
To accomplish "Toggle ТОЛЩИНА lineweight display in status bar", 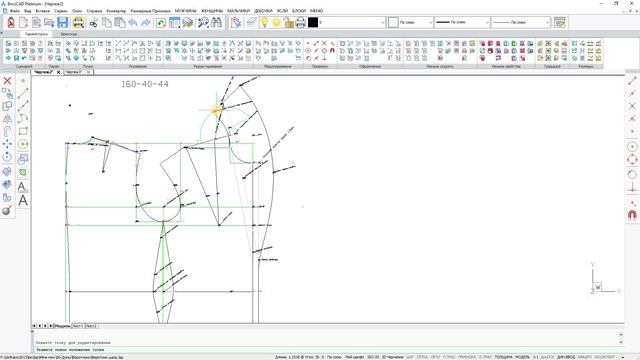I will [x=504, y=357].
